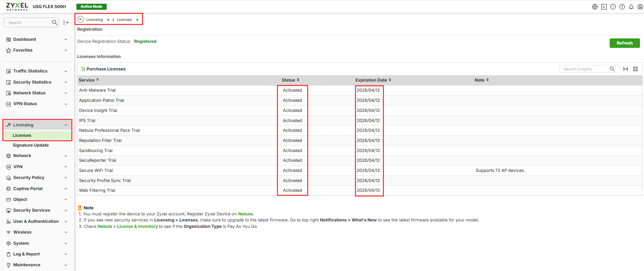
Task: Sort table by Service column arrows
Action: click(98, 80)
